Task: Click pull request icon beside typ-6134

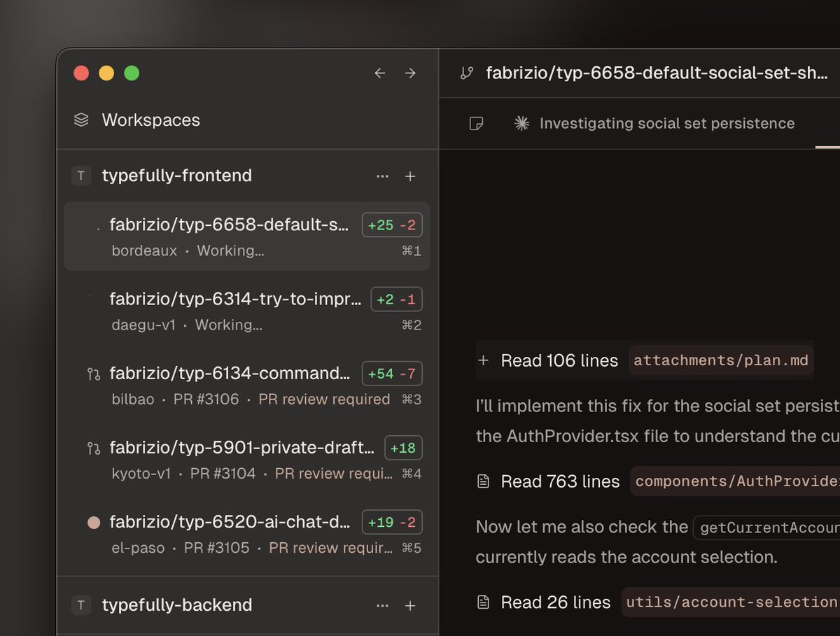Action: pos(93,374)
